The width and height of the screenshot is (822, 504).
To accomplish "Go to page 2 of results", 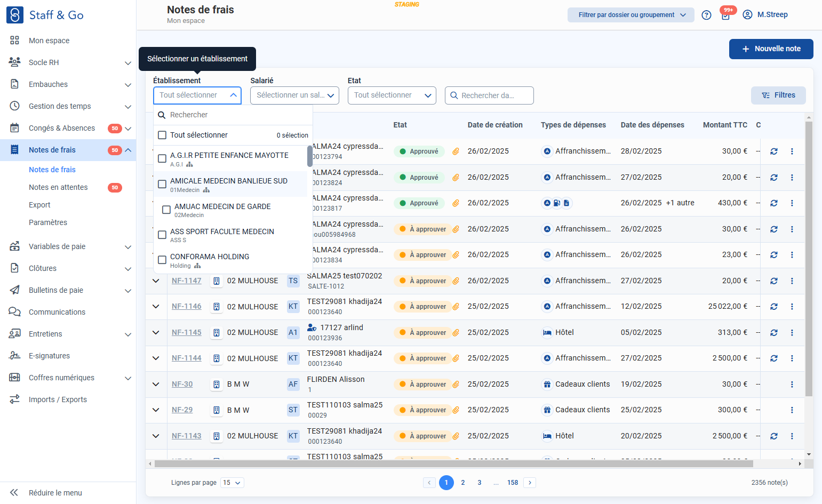I will click(x=463, y=483).
